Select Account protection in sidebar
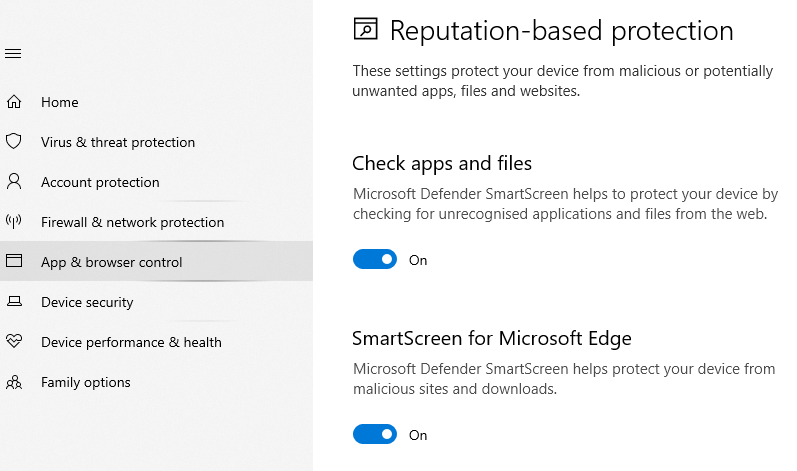Image resolution: width=797 pixels, height=471 pixels. point(100,182)
